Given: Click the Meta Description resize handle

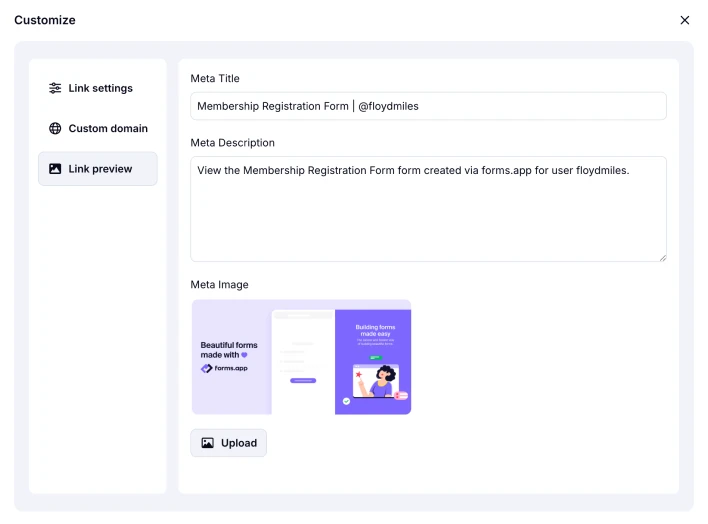Looking at the screenshot, I should 662,257.
